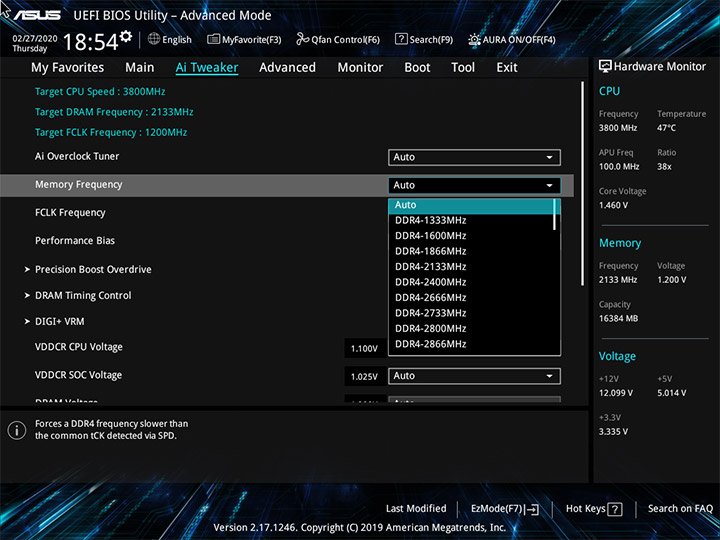The height and width of the screenshot is (540, 720).
Task: Choose Auto in the frequency list
Action: click(472, 206)
